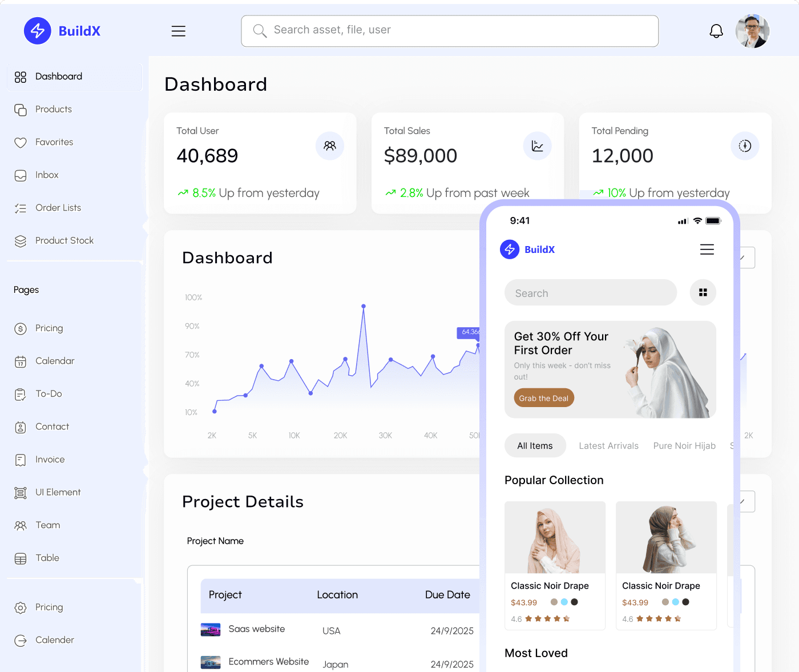
Task: Pick the blue color swatch on first product
Action: [x=564, y=602]
